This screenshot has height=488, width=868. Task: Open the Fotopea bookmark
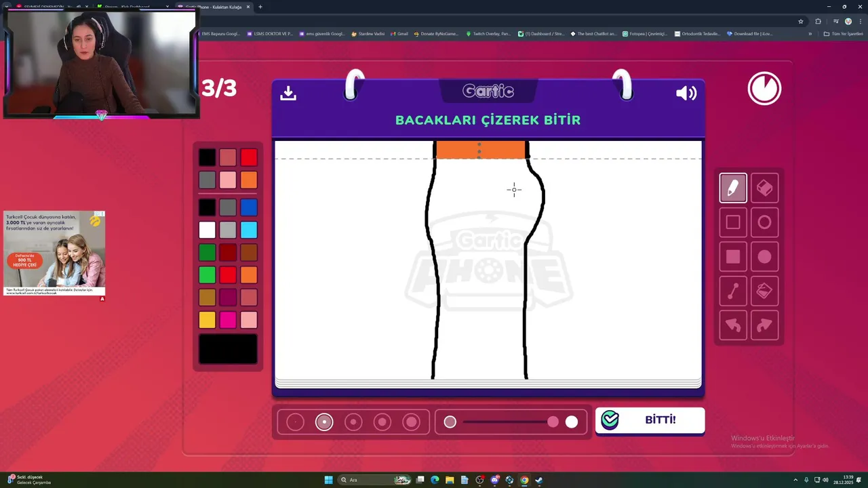click(645, 34)
